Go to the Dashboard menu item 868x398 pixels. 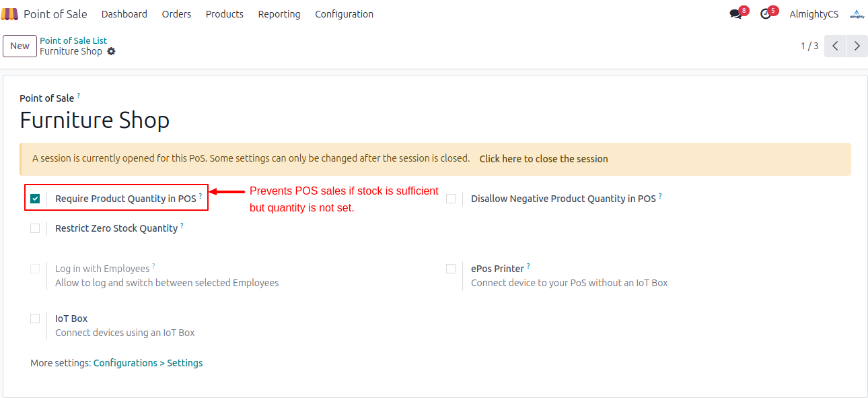click(x=124, y=14)
